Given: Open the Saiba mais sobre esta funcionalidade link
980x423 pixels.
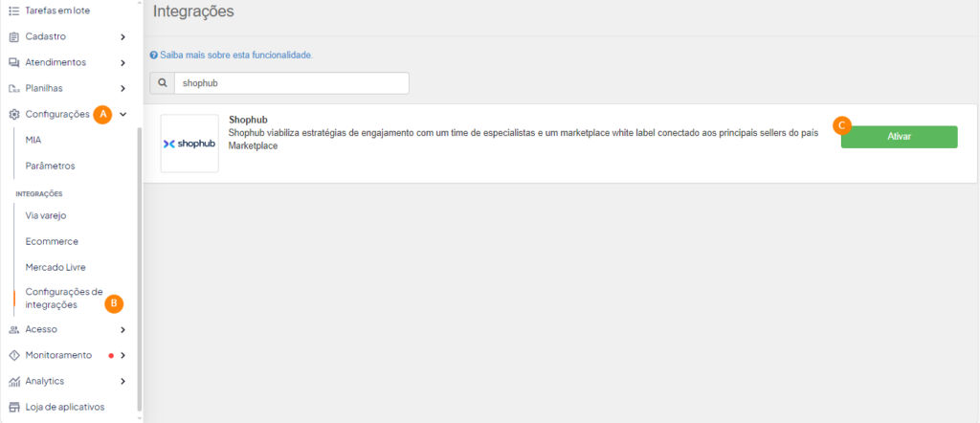Looking at the screenshot, I should [x=236, y=56].
